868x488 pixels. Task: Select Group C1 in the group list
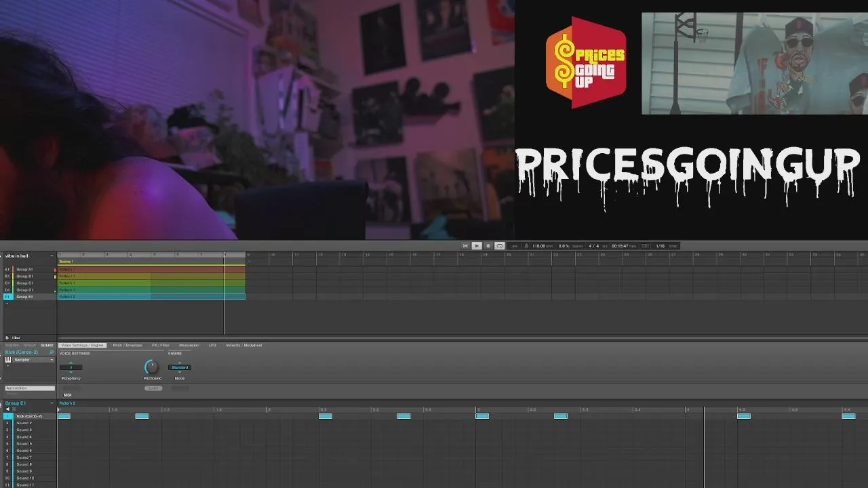24,283
